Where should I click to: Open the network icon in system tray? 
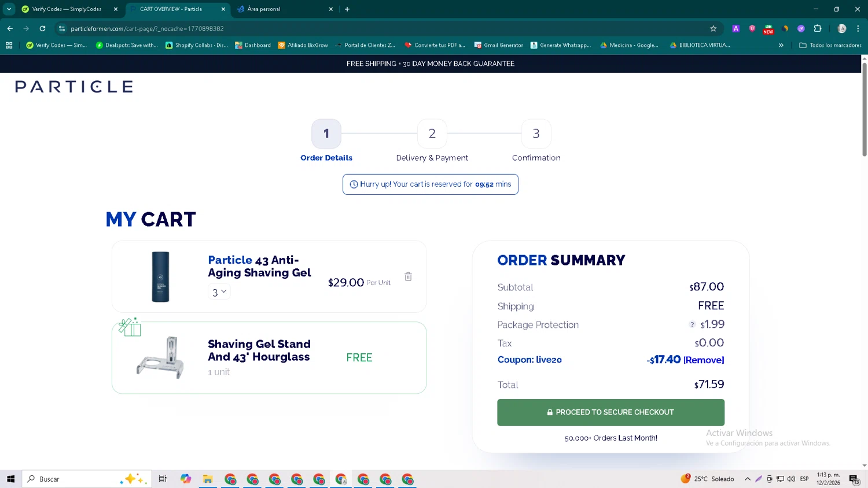[x=780, y=479]
